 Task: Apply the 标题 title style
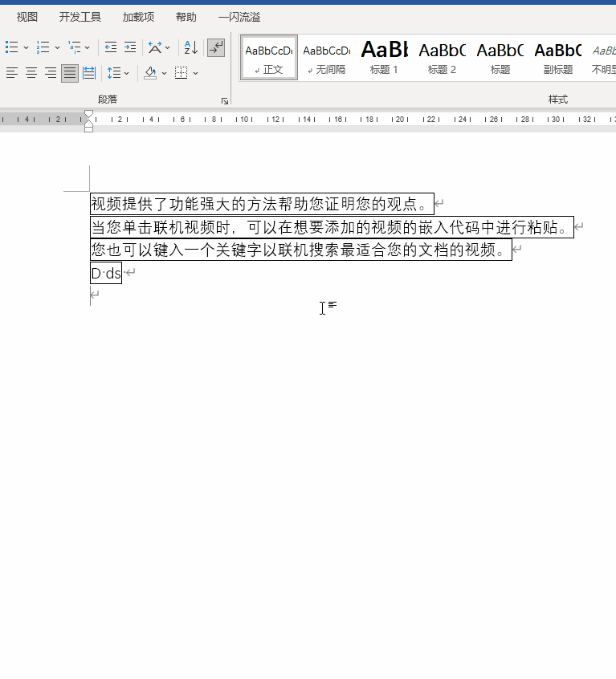(x=500, y=58)
